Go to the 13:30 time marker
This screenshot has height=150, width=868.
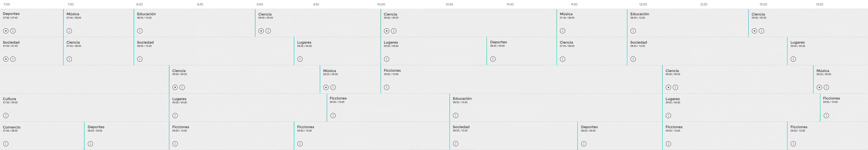pos(820,4)
